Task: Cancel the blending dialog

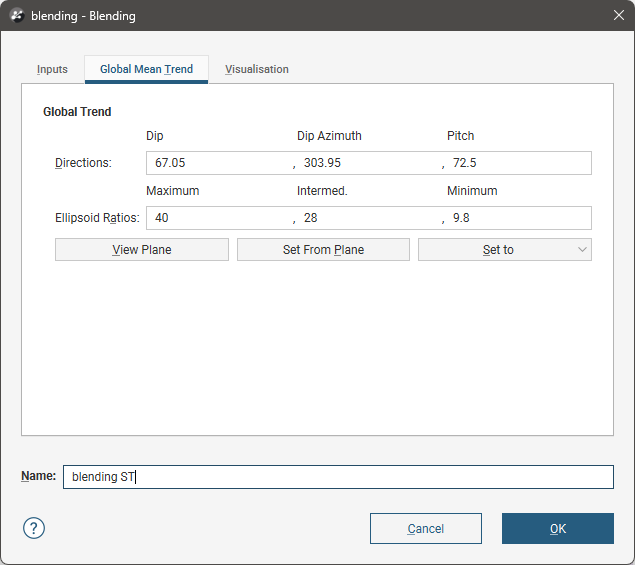Action: (x=425, y=529)
